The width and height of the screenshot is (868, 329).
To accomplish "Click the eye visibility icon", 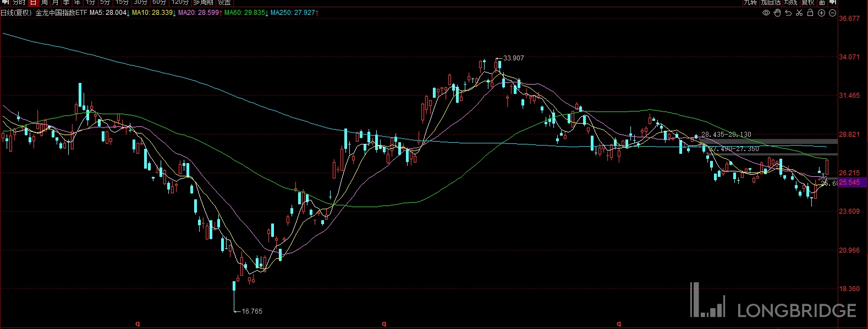I will click(x=766, y=13).
